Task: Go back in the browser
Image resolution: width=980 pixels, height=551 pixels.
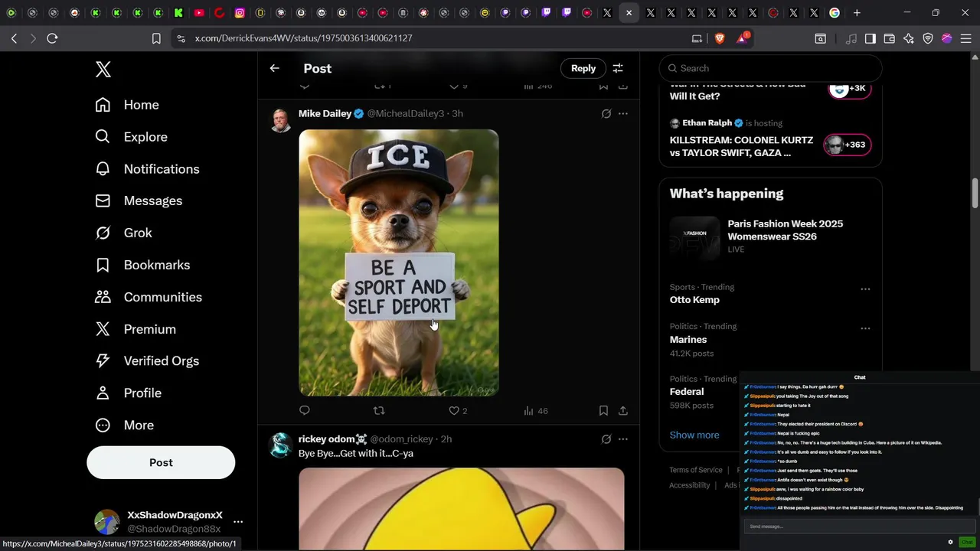Action: pyautogui.click(x=14, y=38)
